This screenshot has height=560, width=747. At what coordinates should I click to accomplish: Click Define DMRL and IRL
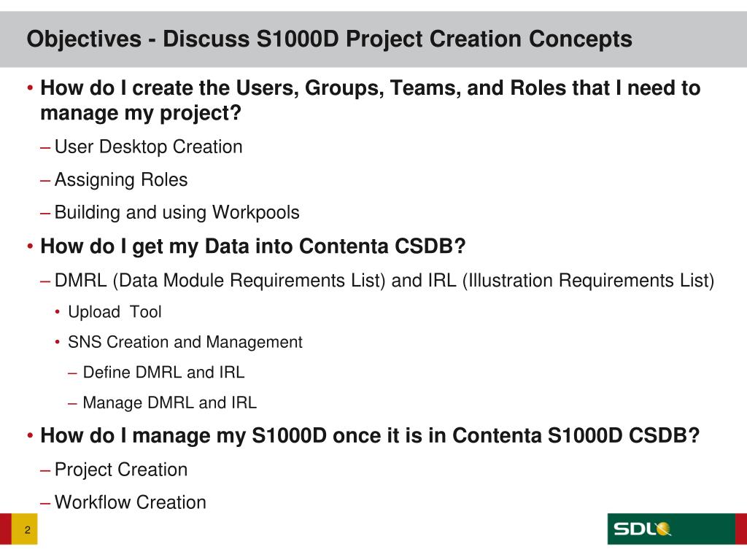point(163,372)
